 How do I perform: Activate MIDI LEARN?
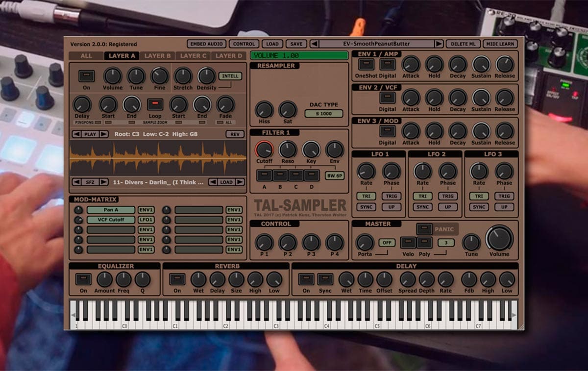[500, 44]
